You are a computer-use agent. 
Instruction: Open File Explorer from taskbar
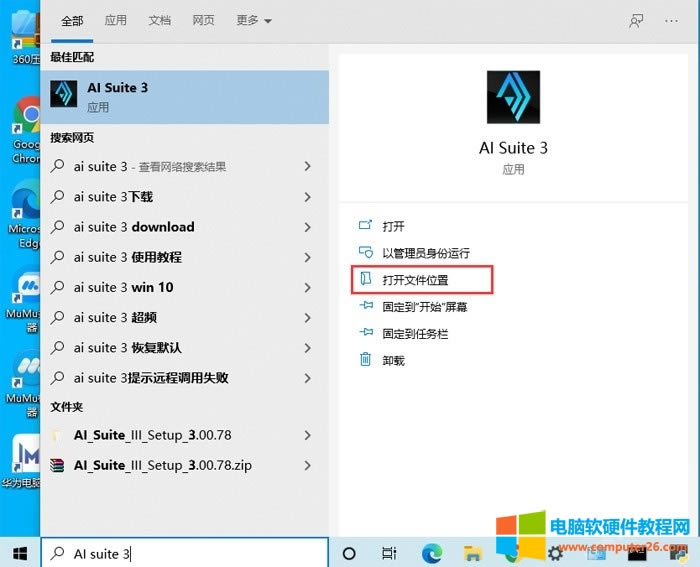[x=472, y=554]
